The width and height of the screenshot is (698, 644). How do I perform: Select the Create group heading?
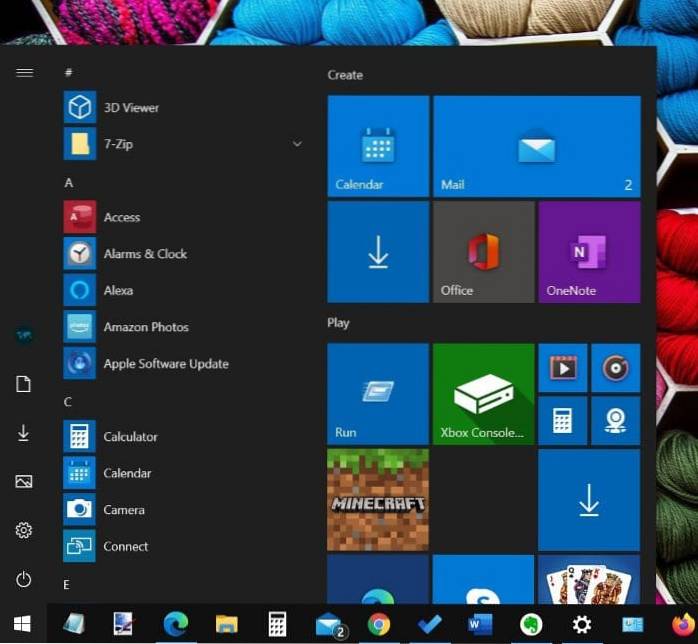tap(345, 75)
